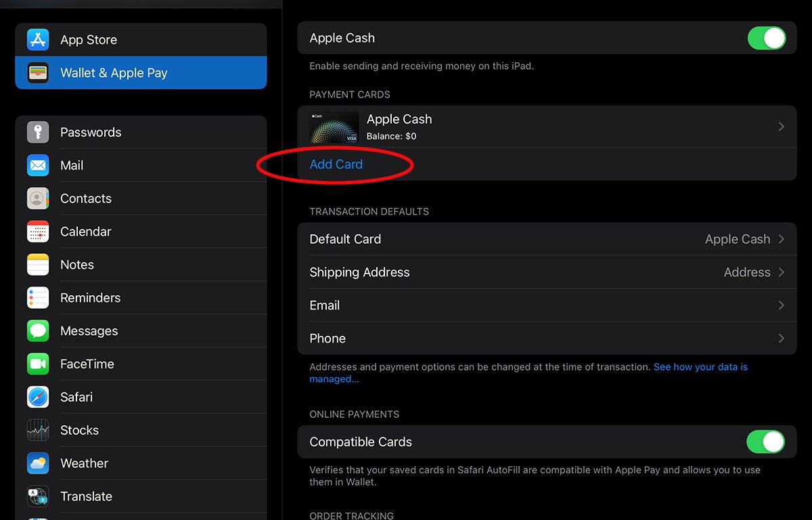Open the Mail envelope icon
Image resolution: width=812 pixels, height=520 pixels.
(x=38, y=165)
